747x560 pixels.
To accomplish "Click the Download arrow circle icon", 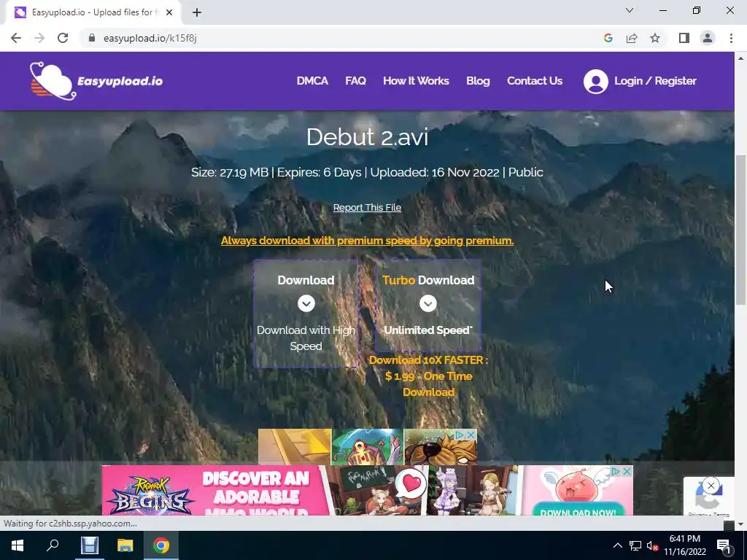I will (306, 303).
